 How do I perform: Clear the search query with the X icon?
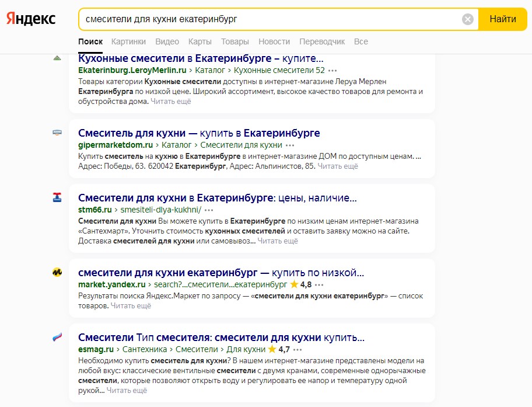point(467,19)
